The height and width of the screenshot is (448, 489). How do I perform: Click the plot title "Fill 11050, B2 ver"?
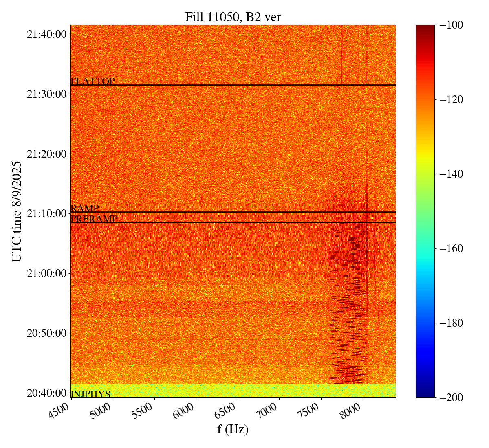pos(233,17)
